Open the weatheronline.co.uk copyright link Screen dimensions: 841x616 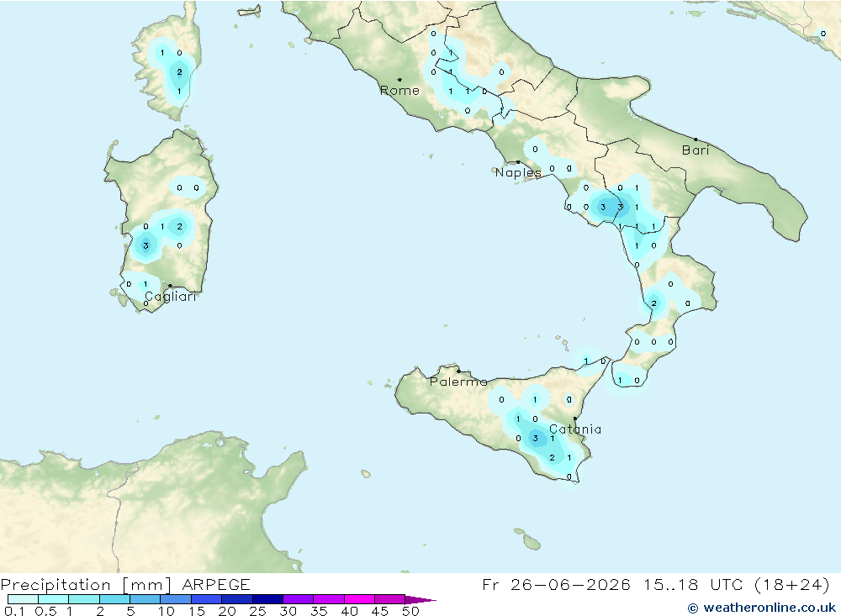[x=762, y=608]
